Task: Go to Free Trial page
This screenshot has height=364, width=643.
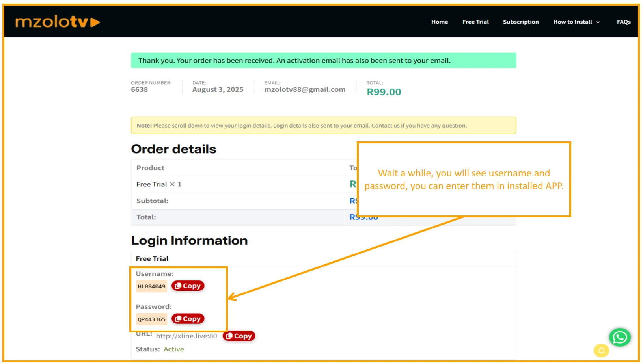Action: coord(475,22)
